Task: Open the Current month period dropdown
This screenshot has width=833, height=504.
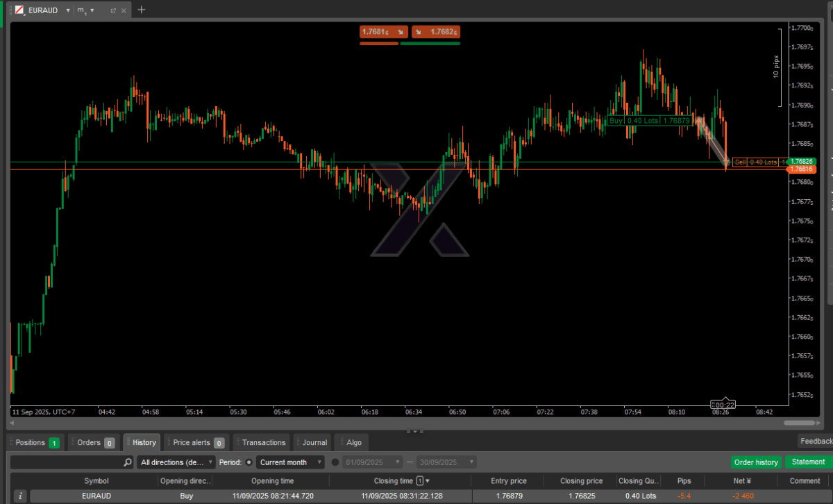Action: tap(290, 462)
